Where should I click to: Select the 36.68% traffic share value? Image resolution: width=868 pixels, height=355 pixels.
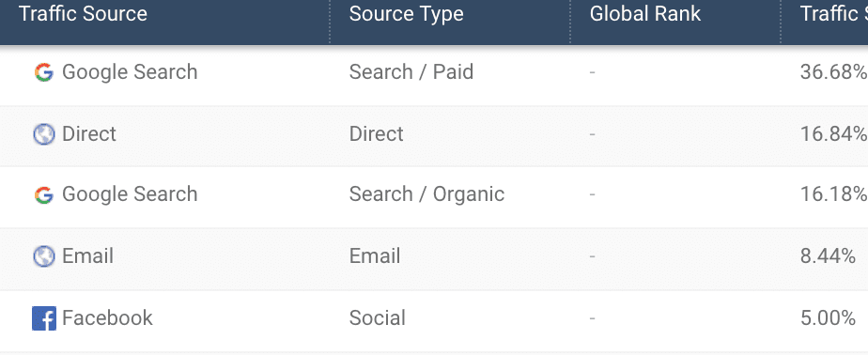pyautogui.click(x=833, y=72)
